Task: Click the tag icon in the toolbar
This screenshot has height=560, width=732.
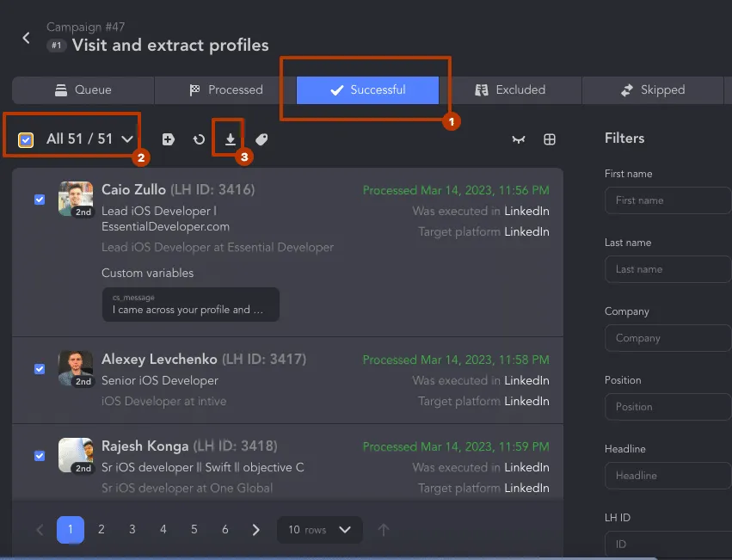Action: coord(261,139)
